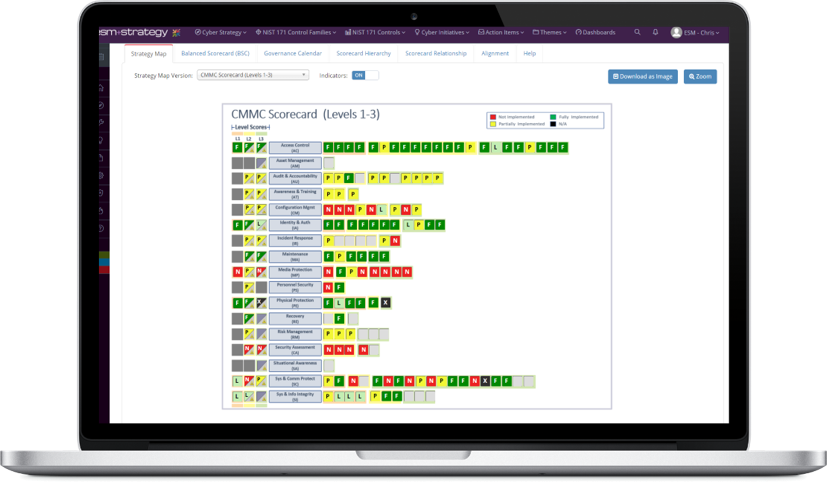Click the Maintenance box

295,257
